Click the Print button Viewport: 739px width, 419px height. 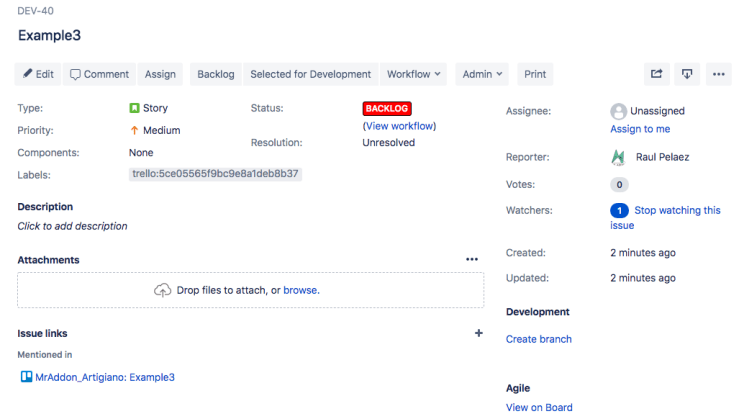pyautogui.click(x=535, y=74)
